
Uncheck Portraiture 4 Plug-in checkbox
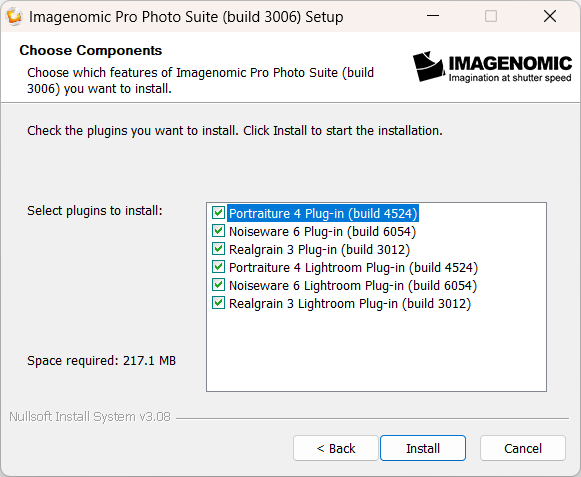(x=218, y=213)
